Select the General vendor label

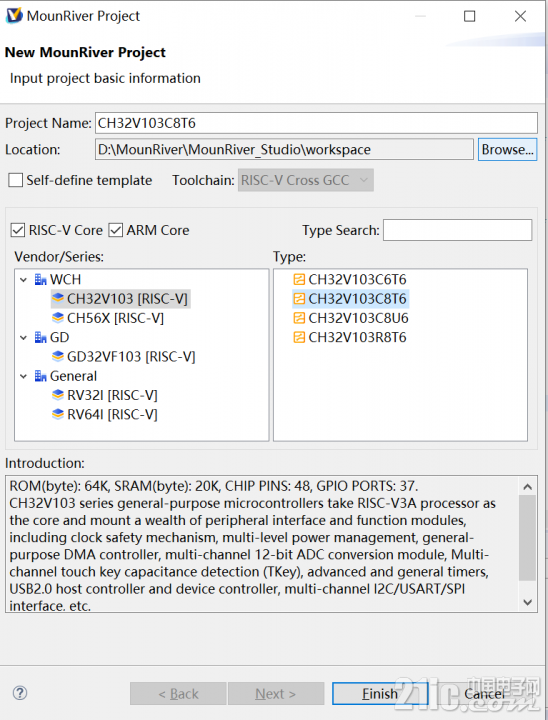73,376
